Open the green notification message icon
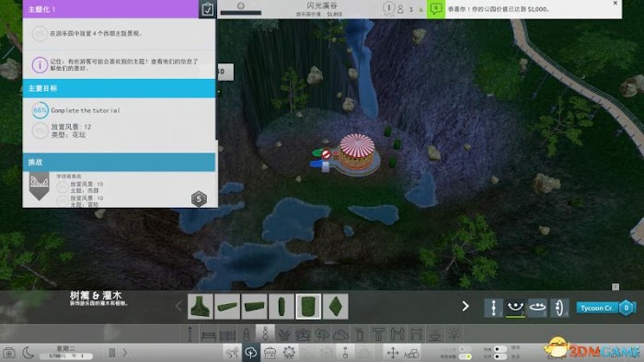 [x=436, y=8]
